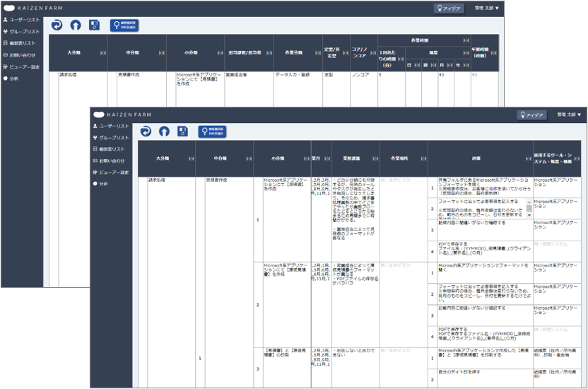Collapse the 業務課題 column in front table
Image resolution: width=588 pixels, height=389 pixels.
(x=375, y=158)
